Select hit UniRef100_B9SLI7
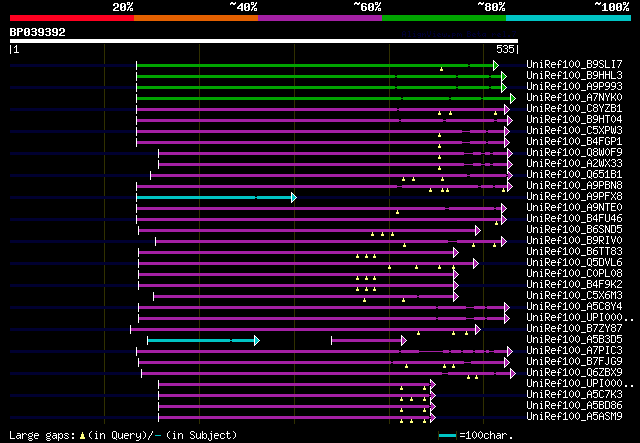The image size is (640, 443). point(574,65)
